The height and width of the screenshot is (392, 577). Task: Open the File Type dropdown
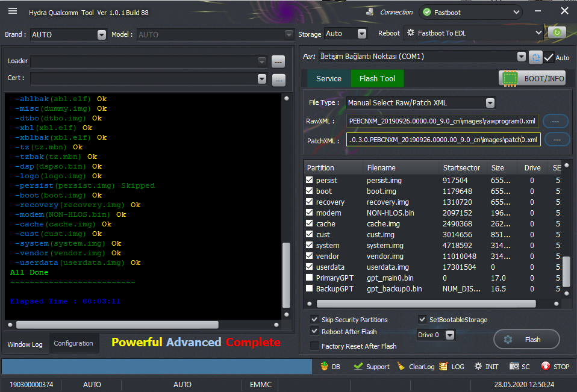point(490,103)
